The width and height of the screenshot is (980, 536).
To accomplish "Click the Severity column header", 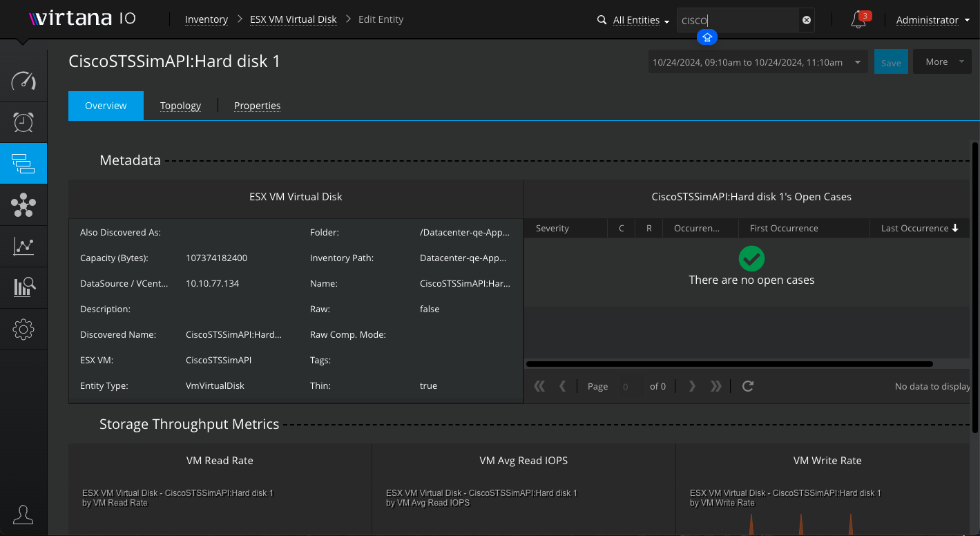I will pyautogui.click(x=566, y=228).
